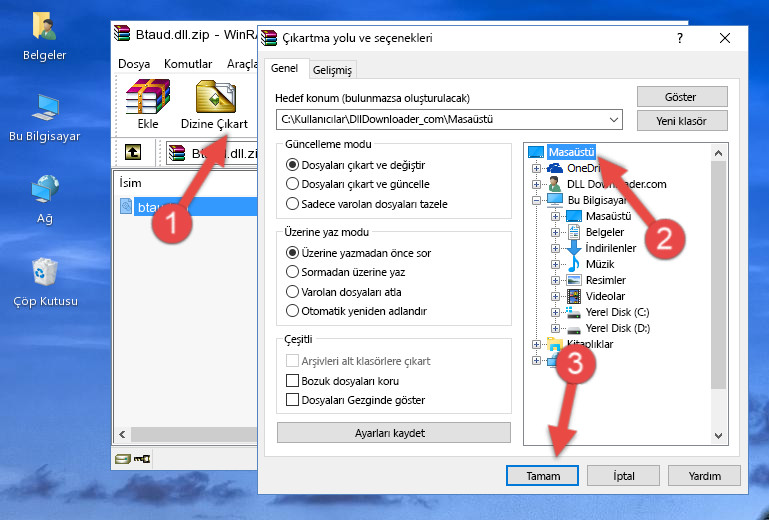Viewport: 769px width, 520px height.
Task: Select Varolan dosyaları atla option
Action: pos(344,292)
